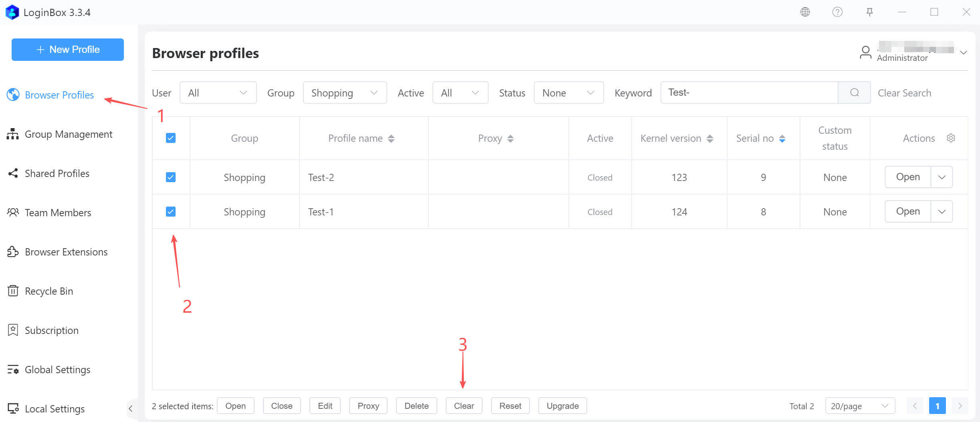
Task: Click the New Profile button
Action: 68,50
